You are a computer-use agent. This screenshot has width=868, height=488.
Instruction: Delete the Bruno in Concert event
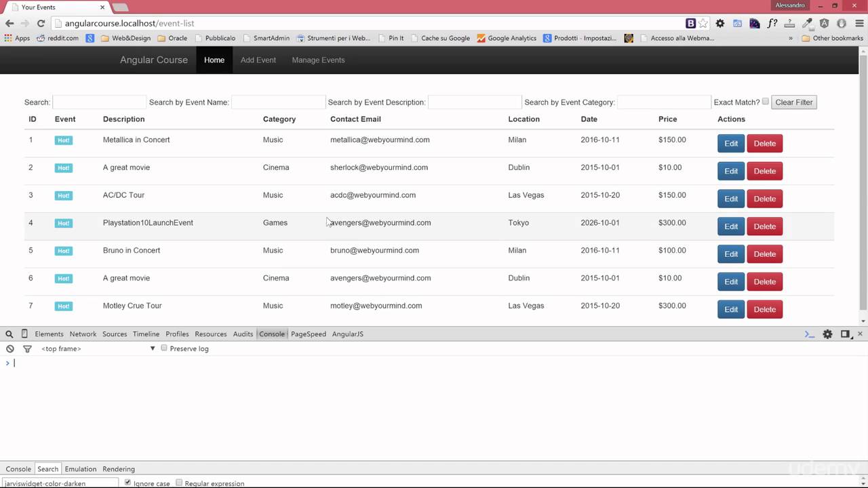[765, 254]
